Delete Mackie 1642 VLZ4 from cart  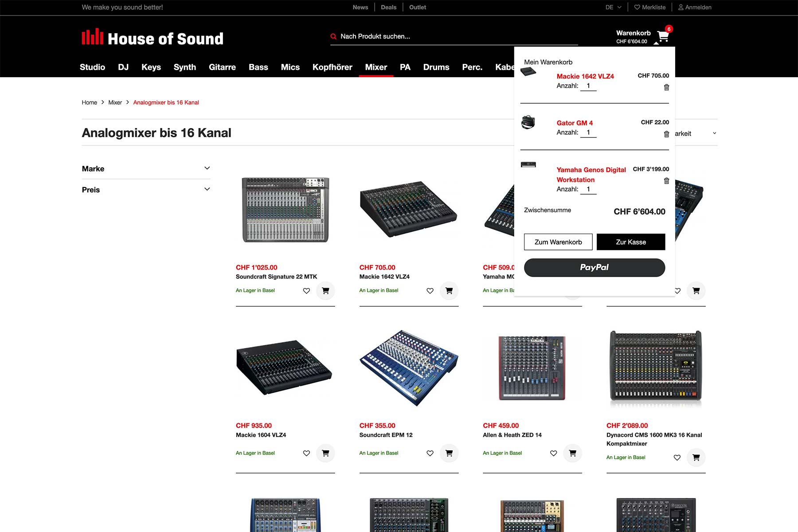(x=666, y=87)
